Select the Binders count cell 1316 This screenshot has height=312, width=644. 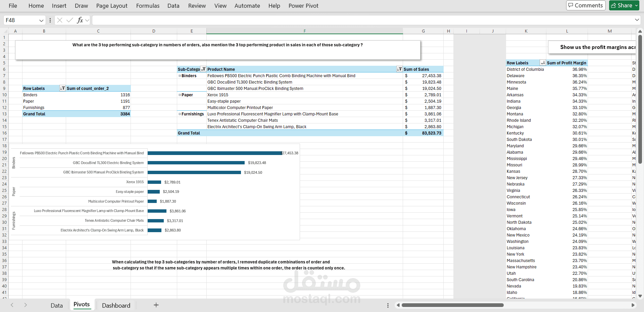click(98, 95)
